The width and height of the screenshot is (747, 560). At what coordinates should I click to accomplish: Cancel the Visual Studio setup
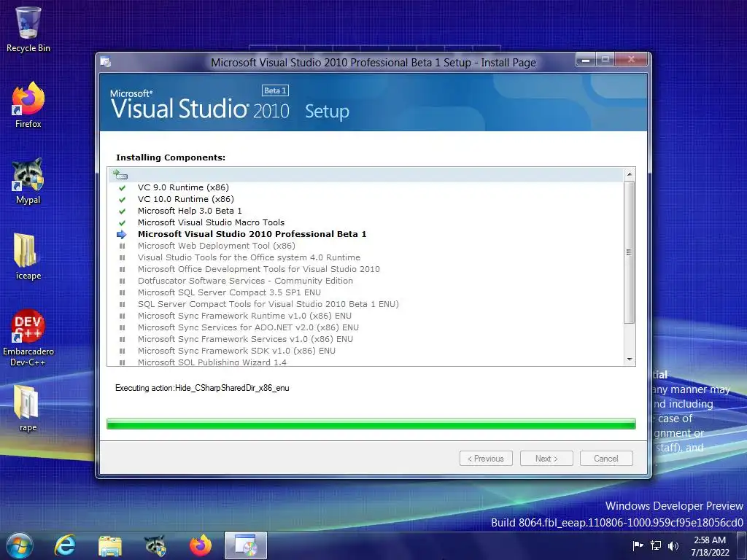click(x=606, y=459)
